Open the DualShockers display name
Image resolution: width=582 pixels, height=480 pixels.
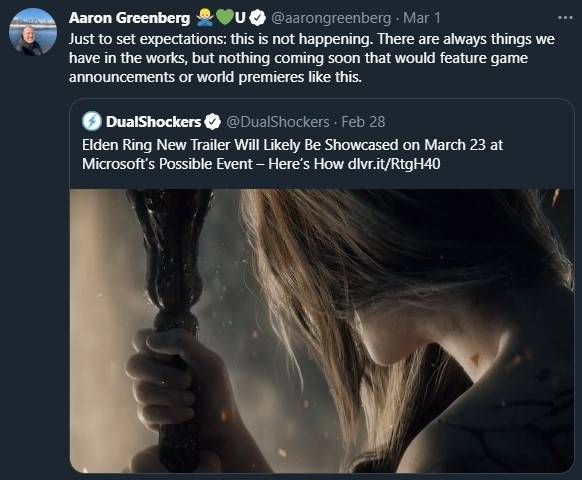pyautogui.click(x=153, y=122)
